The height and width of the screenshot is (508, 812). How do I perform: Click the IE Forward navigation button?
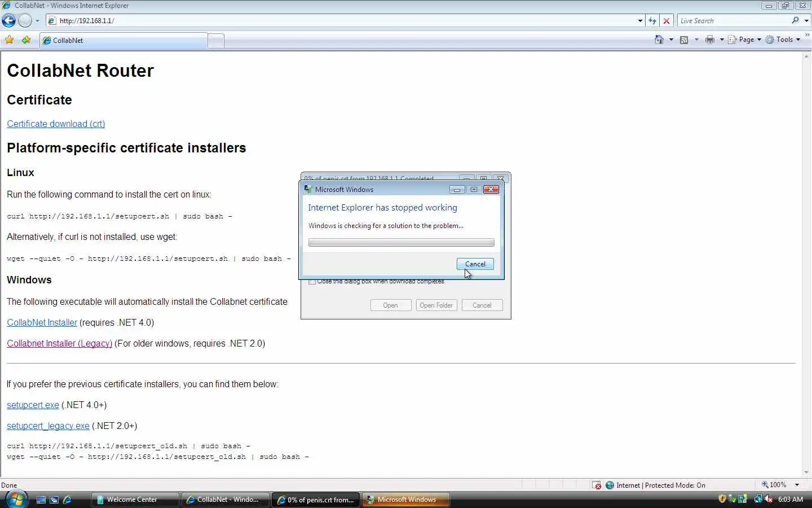pyautogui.click(x=25, y=21)
